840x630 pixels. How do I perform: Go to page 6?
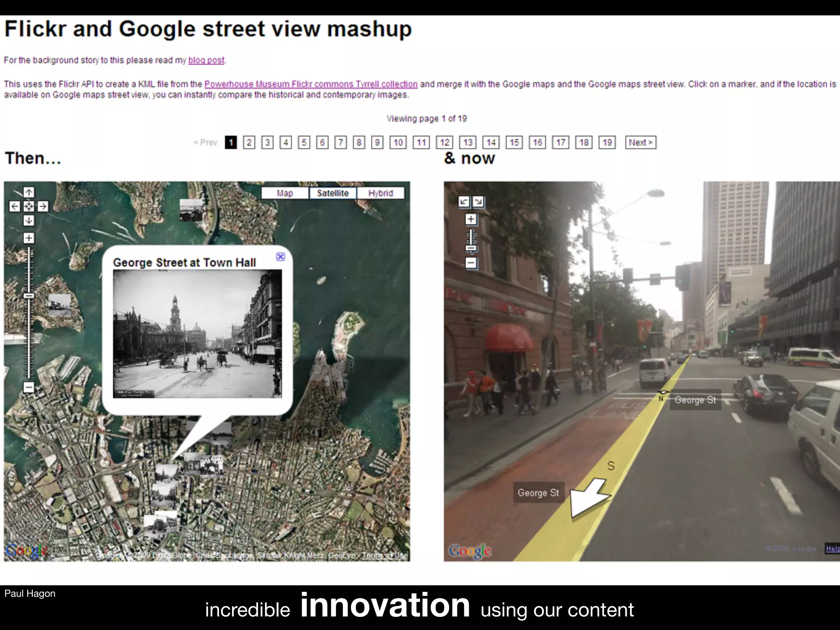tap(322, 142)
